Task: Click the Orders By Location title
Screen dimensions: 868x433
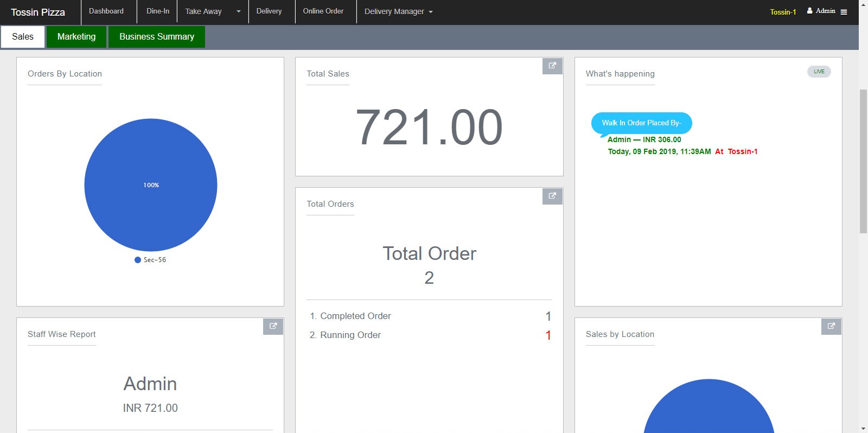Action: (65, 74)
